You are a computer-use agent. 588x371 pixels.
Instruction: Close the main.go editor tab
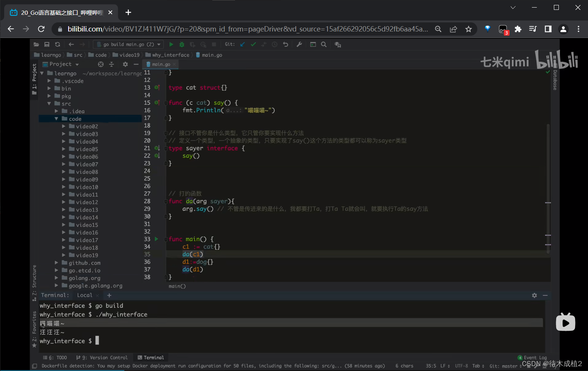[174, 64]
